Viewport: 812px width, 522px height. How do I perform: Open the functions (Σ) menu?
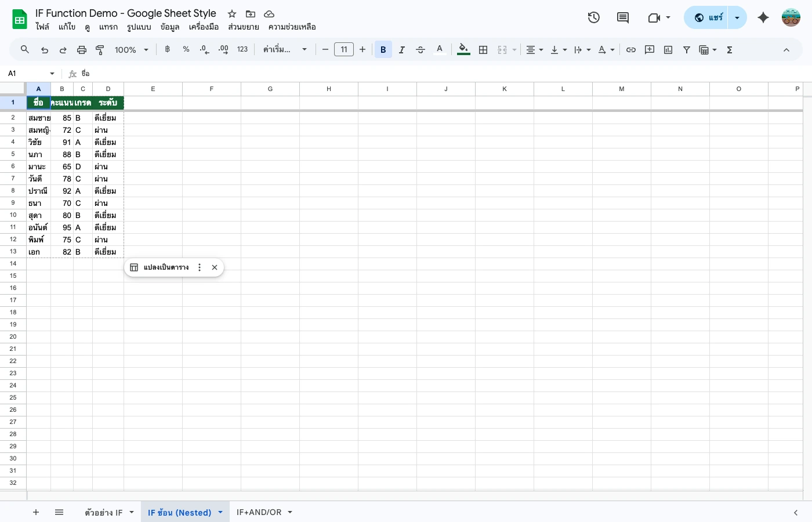tap(729, 50)
